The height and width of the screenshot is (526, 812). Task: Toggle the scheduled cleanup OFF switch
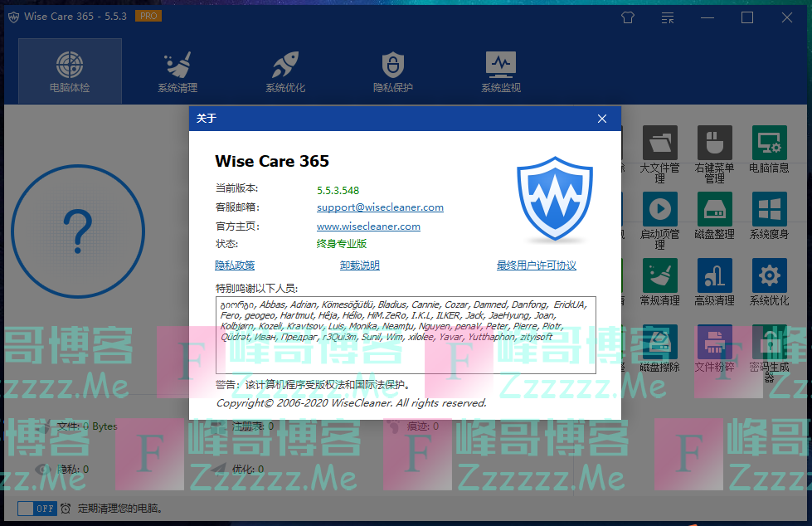pos(36,508)
